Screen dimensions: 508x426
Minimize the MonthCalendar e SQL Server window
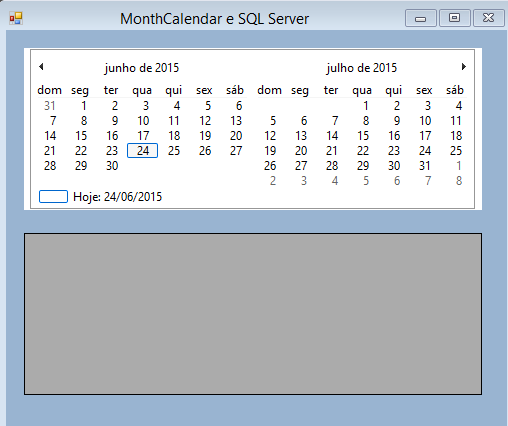(x=421, y=18)
